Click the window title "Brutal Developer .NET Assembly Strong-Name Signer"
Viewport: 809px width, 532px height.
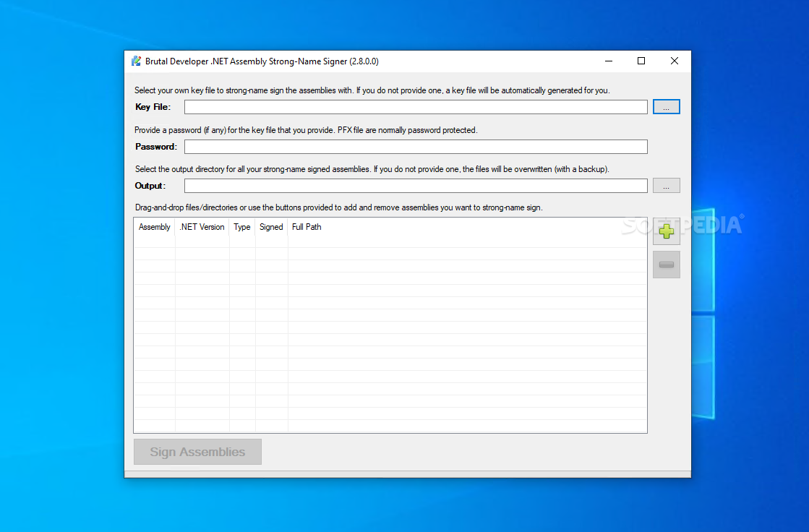click(262, 61)
